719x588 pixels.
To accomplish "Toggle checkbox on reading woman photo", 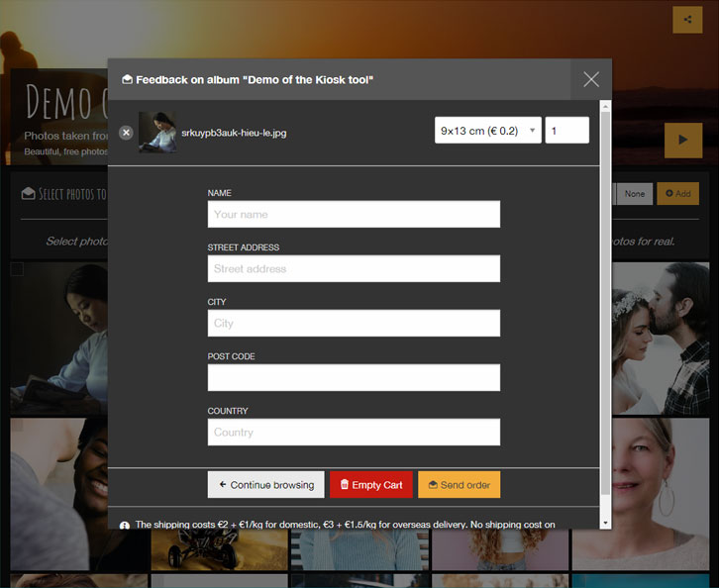I will tap(17, 269).
